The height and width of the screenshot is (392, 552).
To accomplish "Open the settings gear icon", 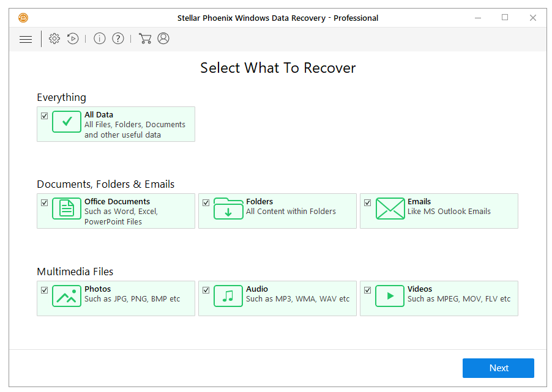I will [x=54, y=39].
